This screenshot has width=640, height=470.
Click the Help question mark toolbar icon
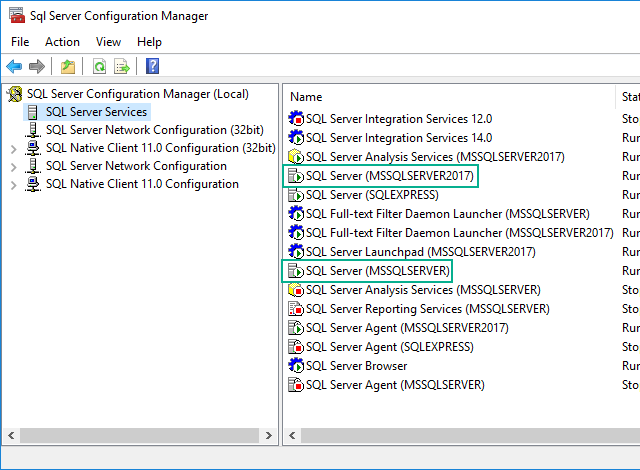[x=152, y=66]
